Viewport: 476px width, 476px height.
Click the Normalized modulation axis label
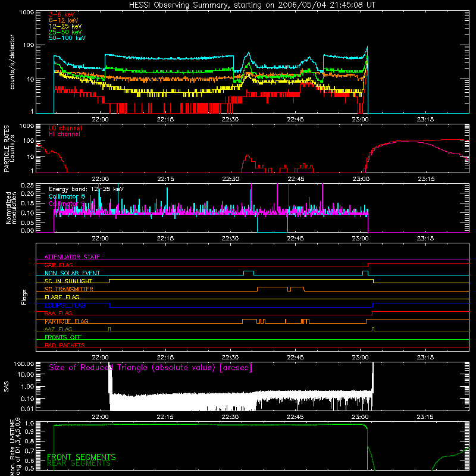[11, 208]
